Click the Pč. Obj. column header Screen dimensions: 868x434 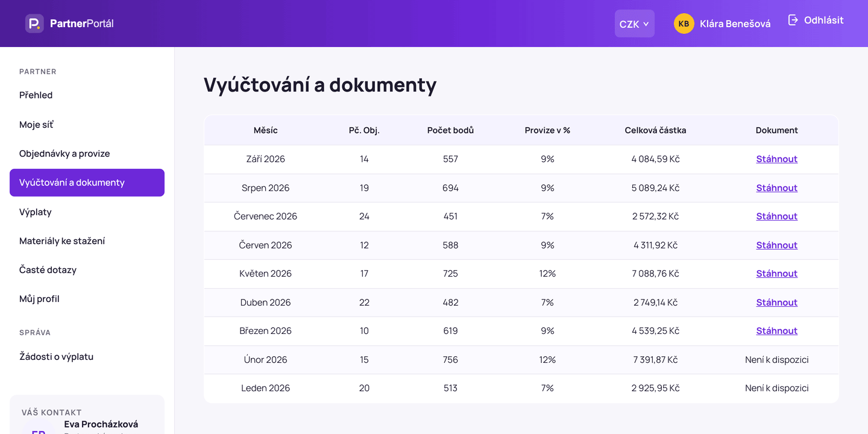coord(364,130)
